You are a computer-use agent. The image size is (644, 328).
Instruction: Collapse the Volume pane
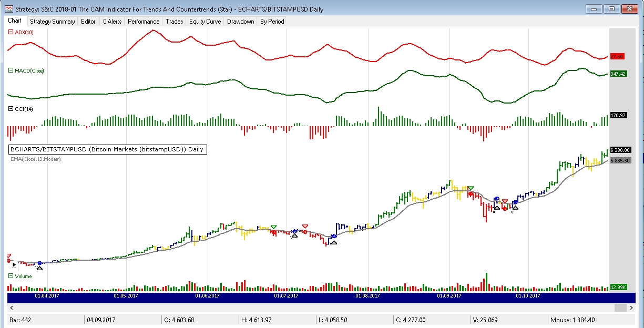click(12, 276)
